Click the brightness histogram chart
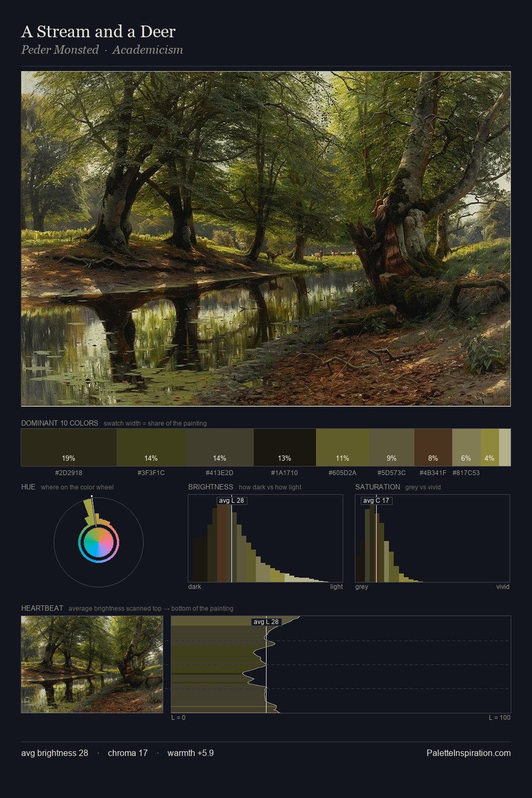Viewport: 532px width, 798px height. click(x=265, y=538)
